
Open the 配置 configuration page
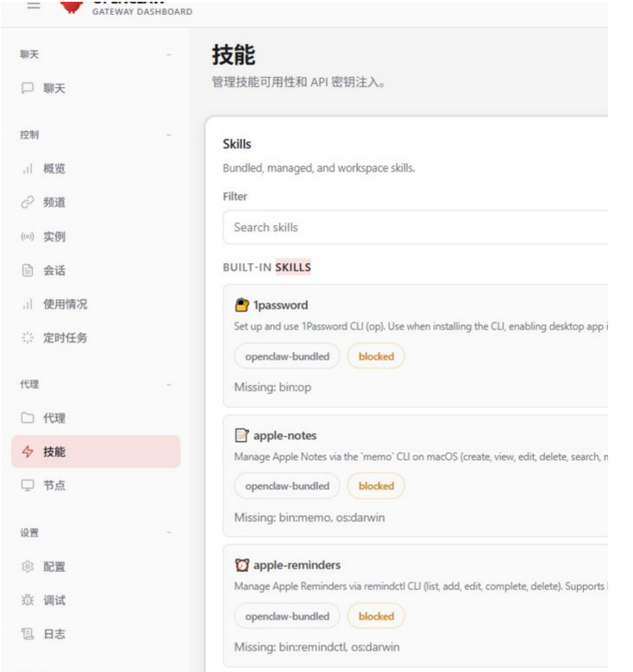[54, 567]
